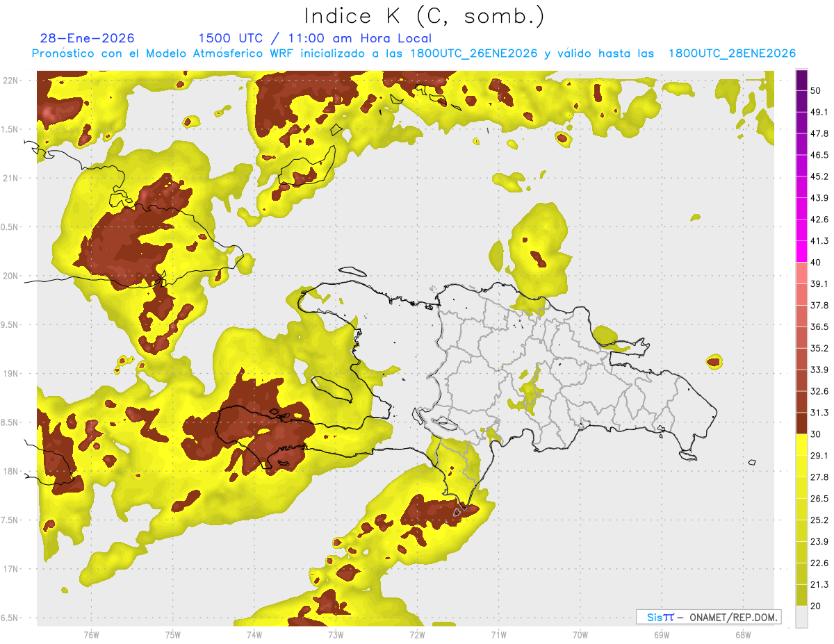Click the colorbar value '30'

[816, 434]
